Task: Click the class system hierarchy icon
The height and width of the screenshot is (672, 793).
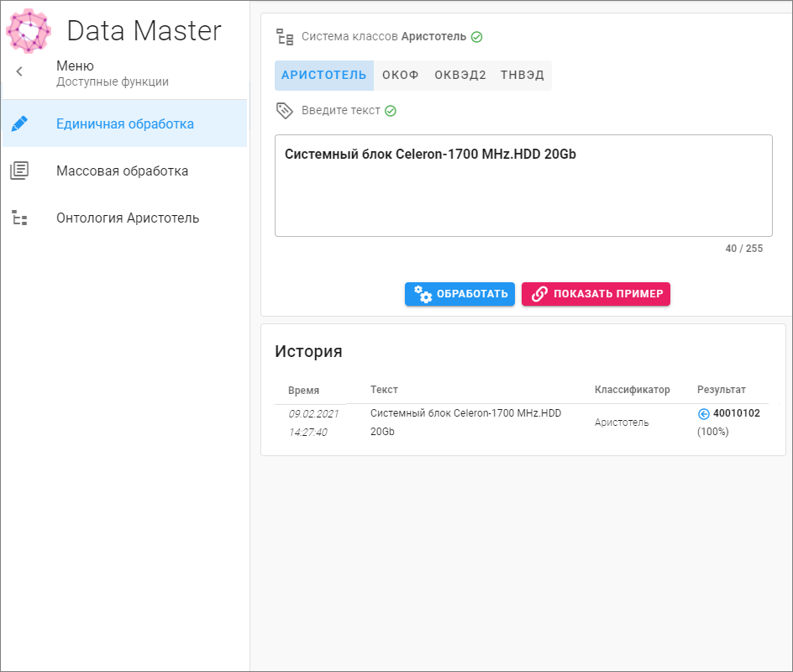Action: click(x=285, y=37)
